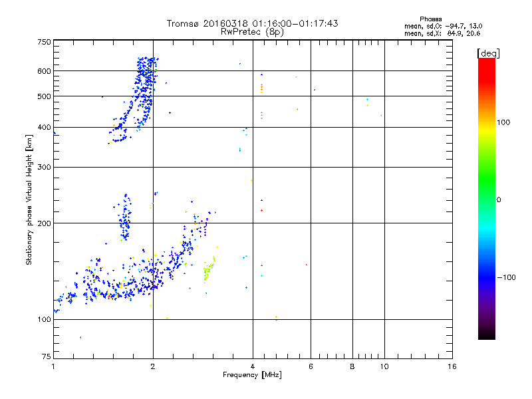Screen dimensions: 532x399
Task: Click the '75' height tick label
Action: pyautogui.click(x=47, y=356)
